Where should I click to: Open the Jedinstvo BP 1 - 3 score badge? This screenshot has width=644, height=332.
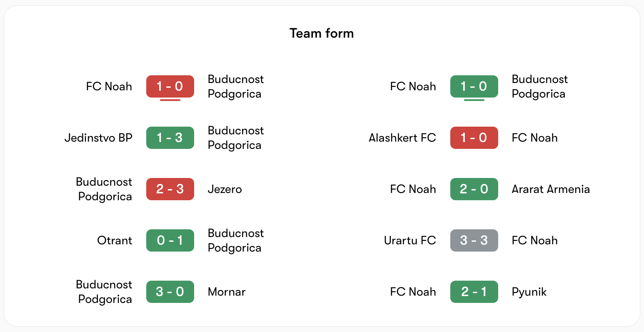(x=170, y=138)
